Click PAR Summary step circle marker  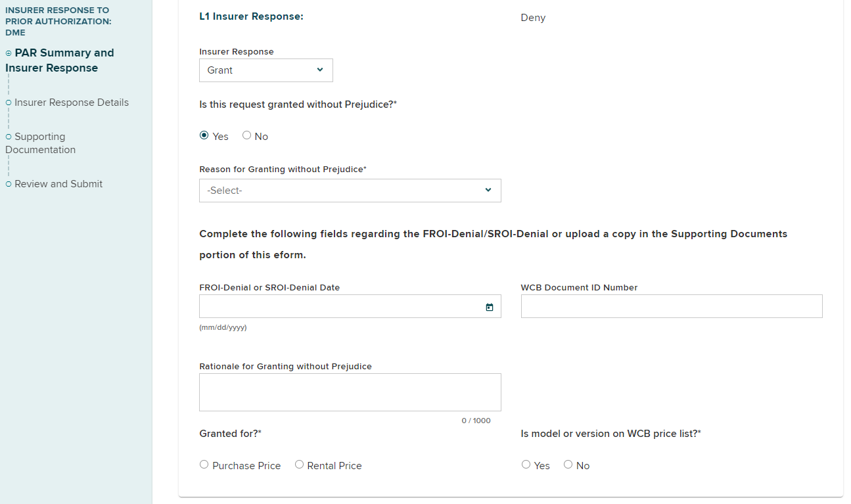click(x=9, y=53)
